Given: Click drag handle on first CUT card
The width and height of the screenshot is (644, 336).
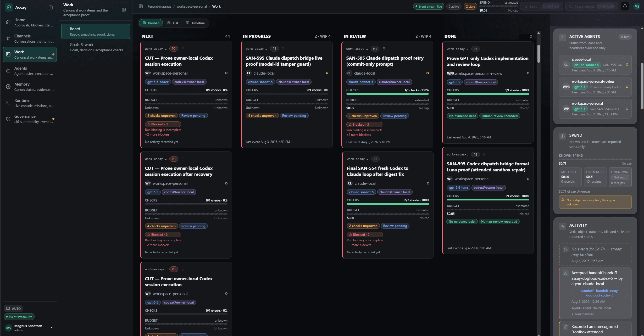Looking at the screenshot, I should pos(183,49).
